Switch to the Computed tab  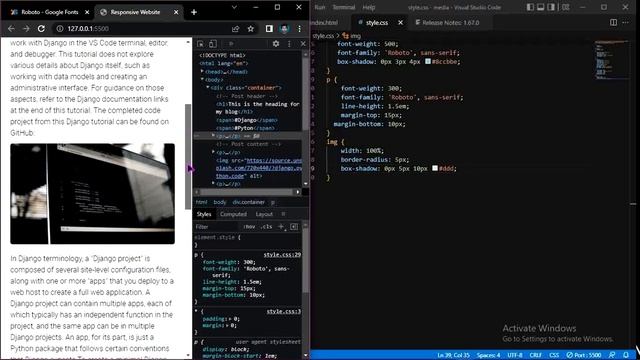coord(233,214)
